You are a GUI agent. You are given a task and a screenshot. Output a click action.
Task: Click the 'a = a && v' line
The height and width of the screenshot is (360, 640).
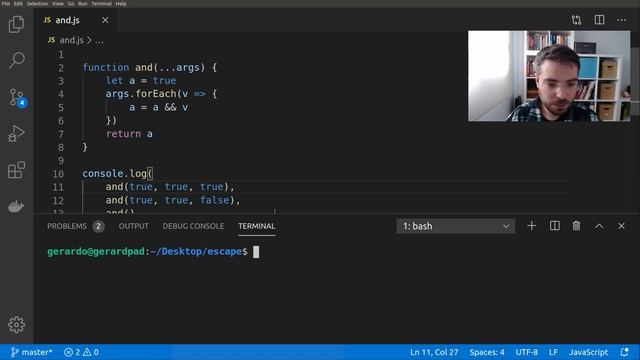159,107
